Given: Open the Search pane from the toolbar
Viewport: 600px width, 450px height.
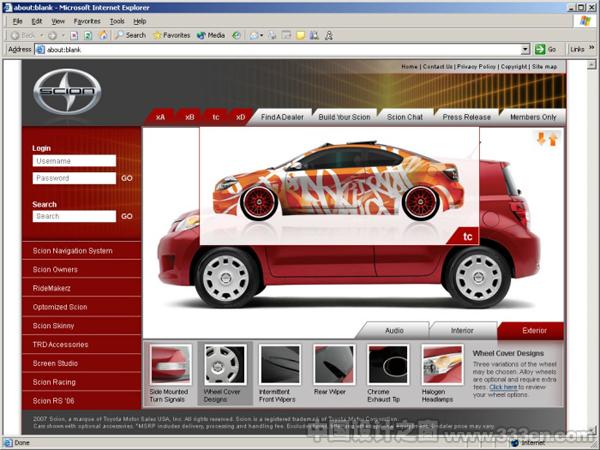Looking at the screenshot, I should 130,35.
